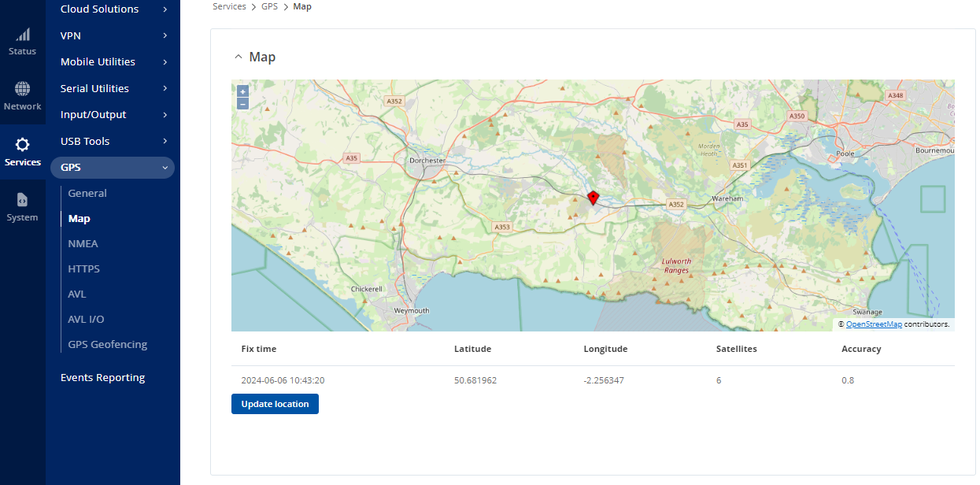Viewport: 980px width, 485px height.
Task: Open GPS Geofencing settings
Action: pyautogui.click(x=107, y=344)
